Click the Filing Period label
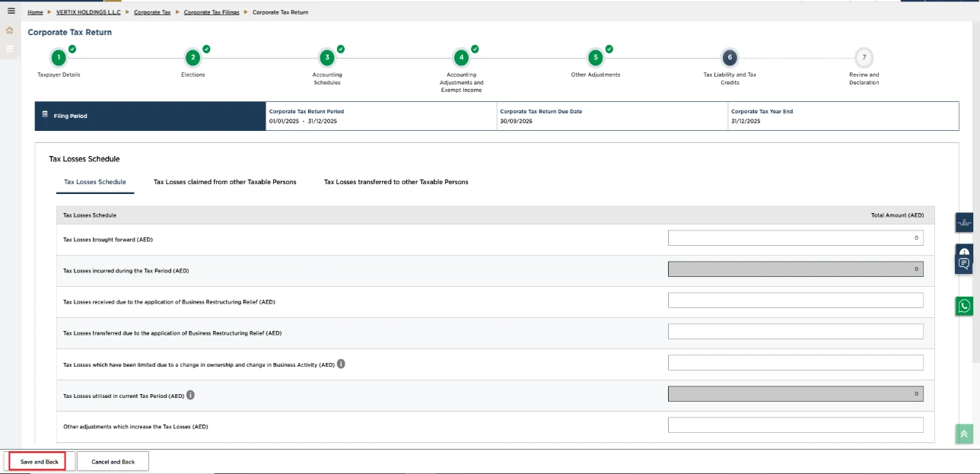Image resolution: width=980 pixels, height=474 pixels. click(x=70, y=116)
